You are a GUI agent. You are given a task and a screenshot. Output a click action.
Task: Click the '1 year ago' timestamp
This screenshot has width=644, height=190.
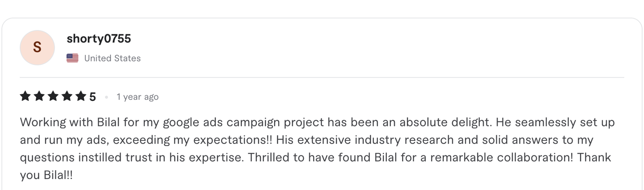tap(137, 97)
